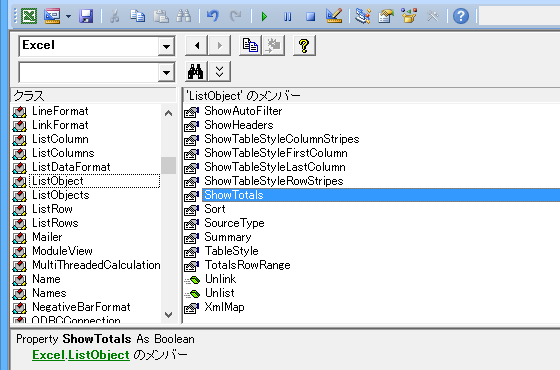The image size is (560, 370).
Task: Click the yellow question mark help button
Action: (x=304, y=45)
